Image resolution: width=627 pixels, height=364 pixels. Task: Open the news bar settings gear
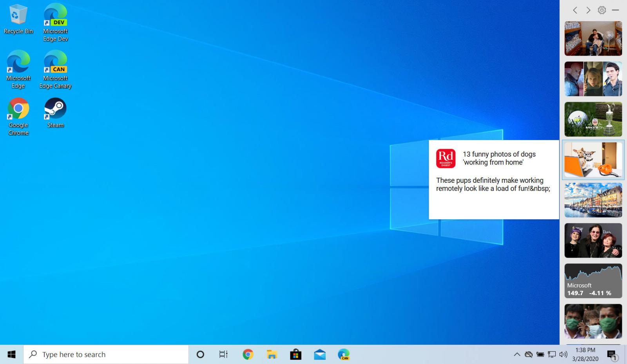(602, 10)
